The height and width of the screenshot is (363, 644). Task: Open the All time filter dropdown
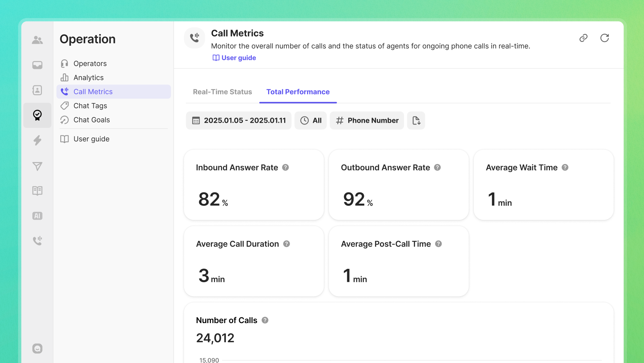pyautogui.click(x=310, y=120)
